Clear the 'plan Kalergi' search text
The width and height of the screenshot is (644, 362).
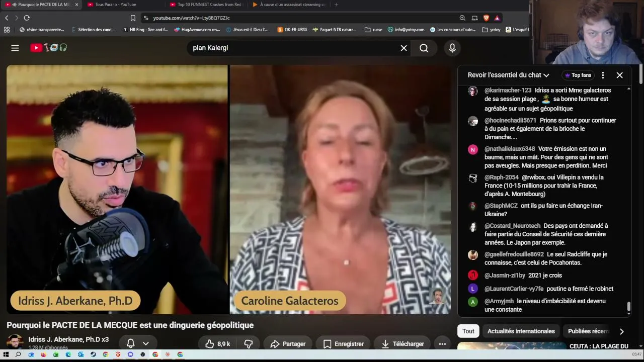pos(404,48)
